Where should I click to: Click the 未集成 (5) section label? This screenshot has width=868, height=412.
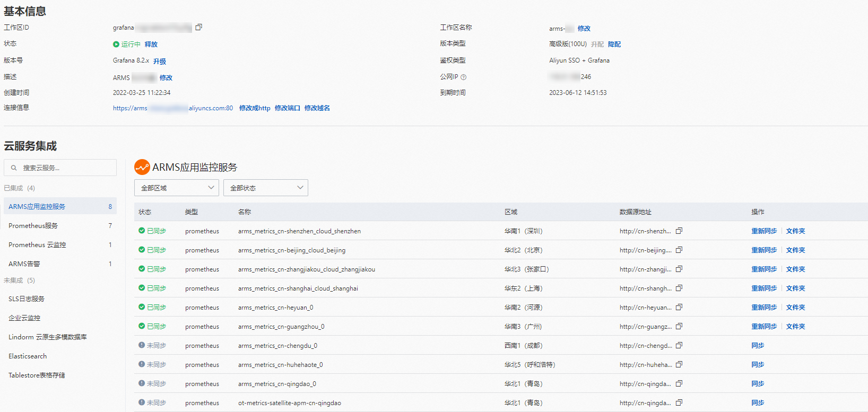coord(20,280)
